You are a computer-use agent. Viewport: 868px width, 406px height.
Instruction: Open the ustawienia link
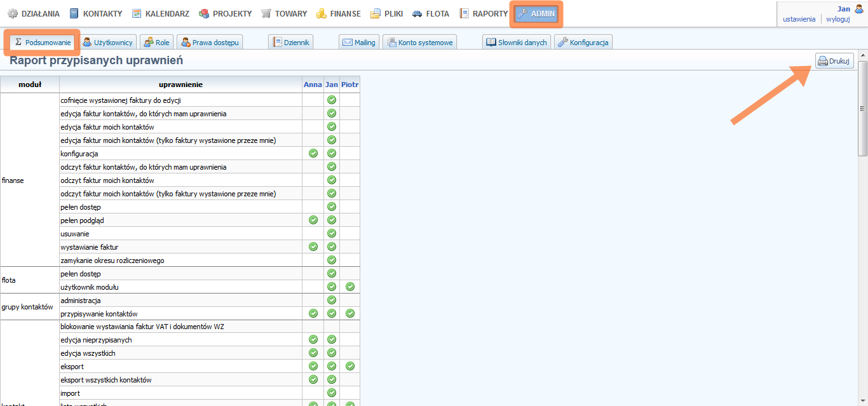799,19
